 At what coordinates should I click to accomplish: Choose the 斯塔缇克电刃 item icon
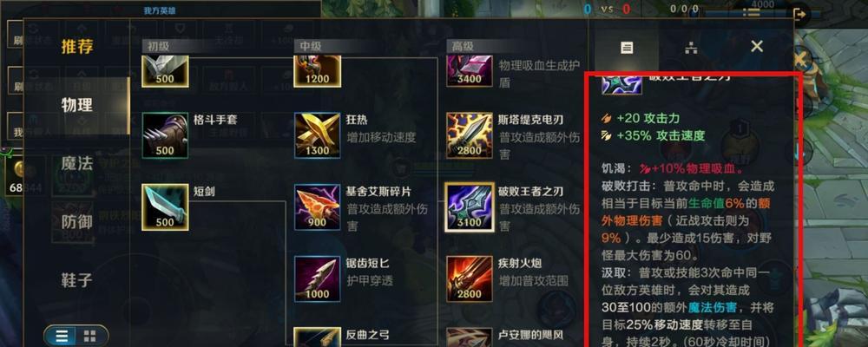(x=470, y=135)
